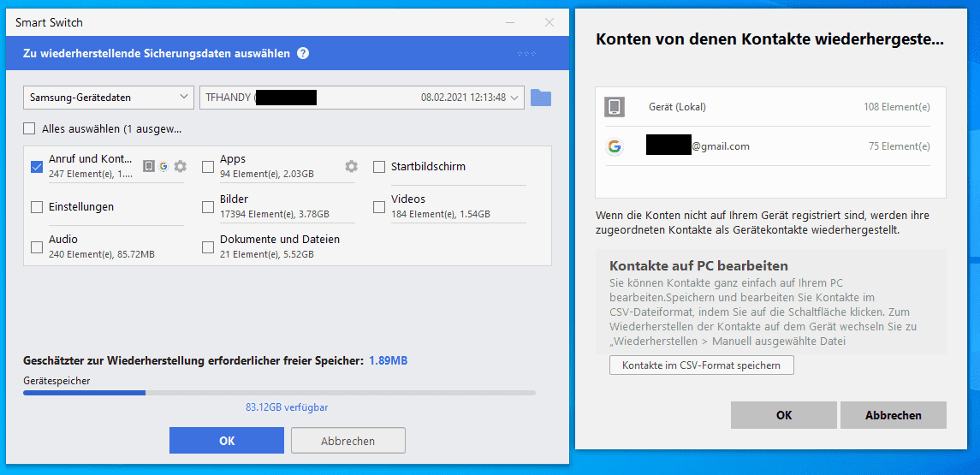
Task: Open the TFHANDY backup selection dropdown
Action: click(362, 98)
